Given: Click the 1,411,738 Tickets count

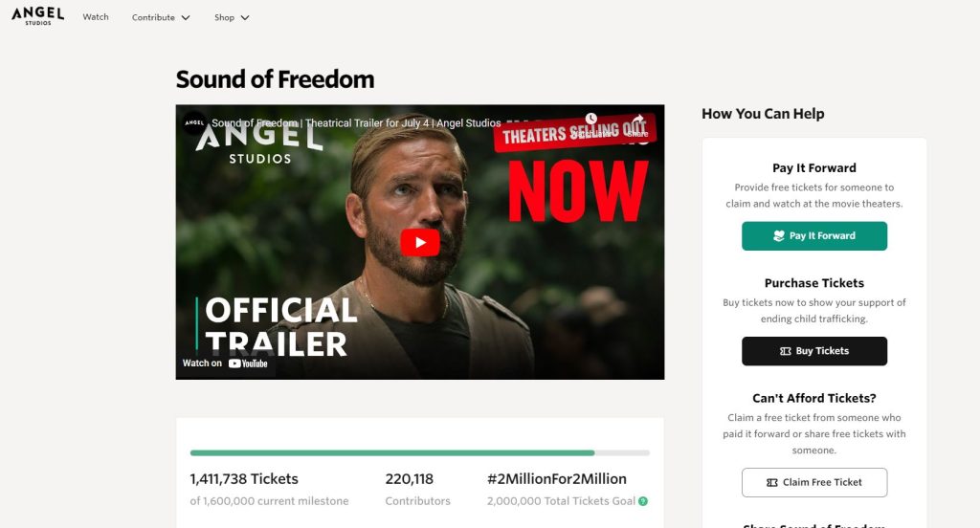Looking at the screenshot, I should pyautogui.click(x=244, y=479).
